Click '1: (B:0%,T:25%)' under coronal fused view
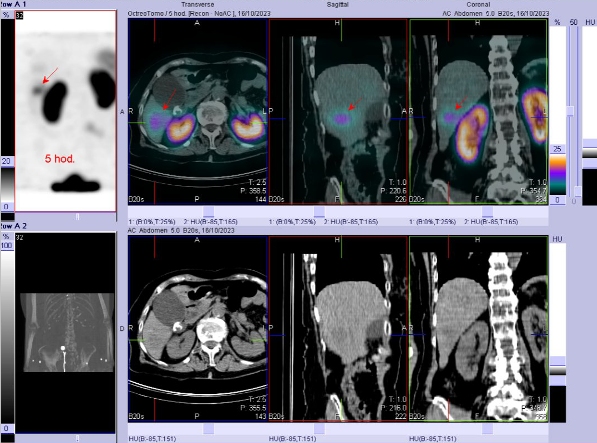597x443 pixels. [x=433, y=222]
